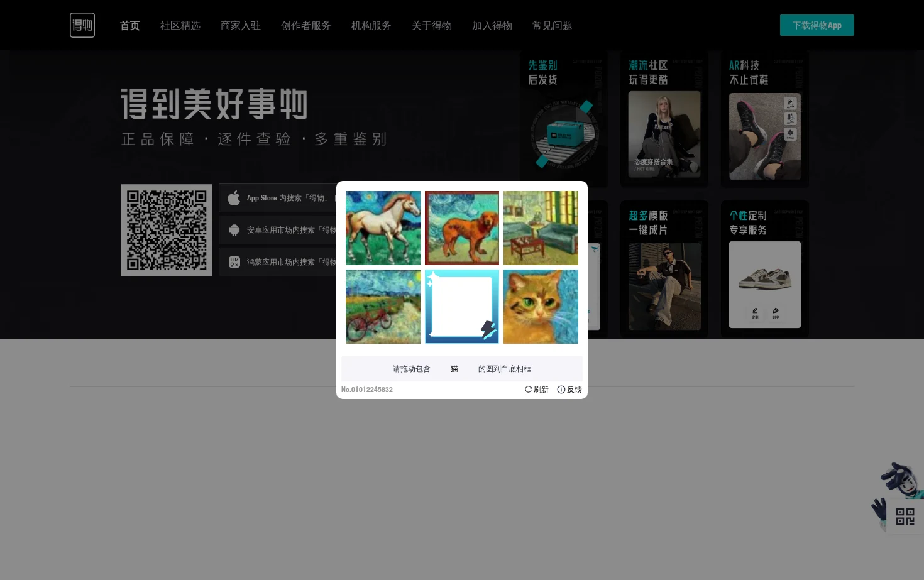Open the AR科技 不止试鞋 card
The image size is (924, 580).
[765, 119]
